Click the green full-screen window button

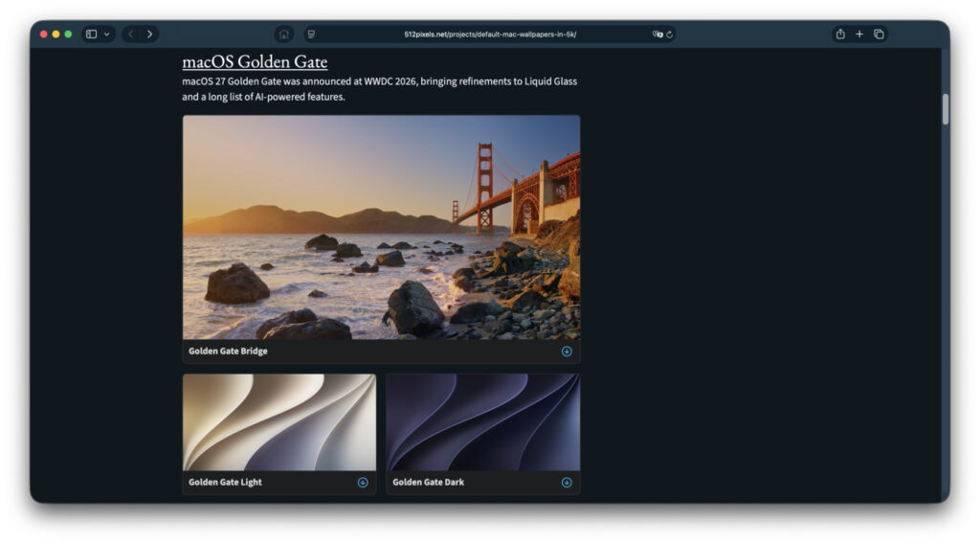pyautogui.click(x=68, y=34)
